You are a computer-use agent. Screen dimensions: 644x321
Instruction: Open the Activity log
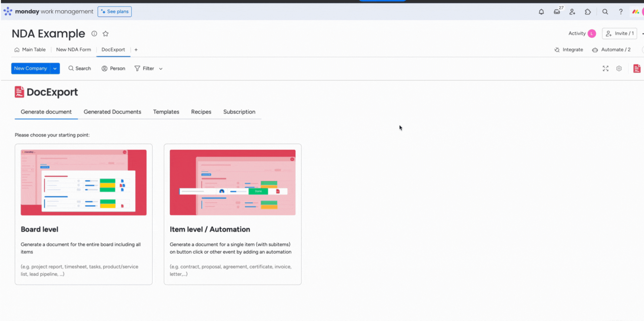577,34
